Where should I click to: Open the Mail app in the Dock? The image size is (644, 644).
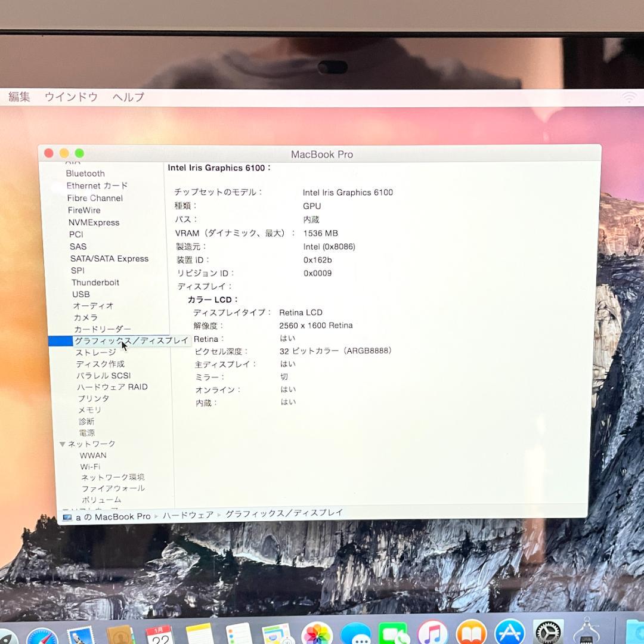click(x=80, y=637)
